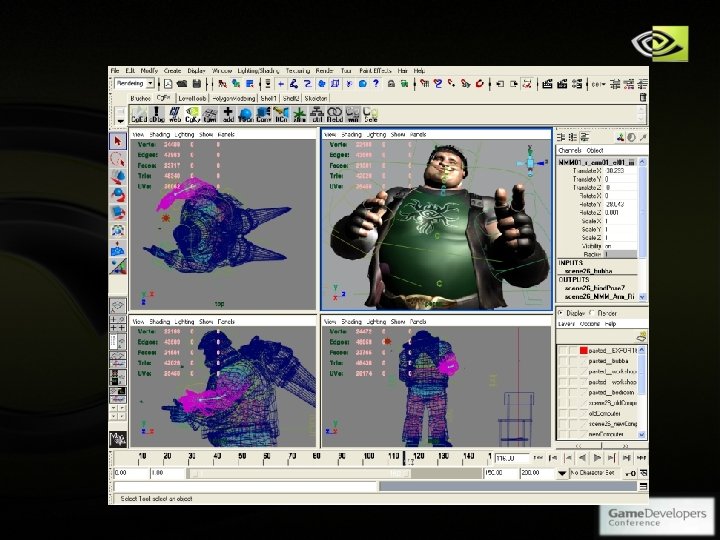Viewport: 720px width, 540px height.
Task: Click the Maya logo below the toolbox
Action: [x=118, y=439]
